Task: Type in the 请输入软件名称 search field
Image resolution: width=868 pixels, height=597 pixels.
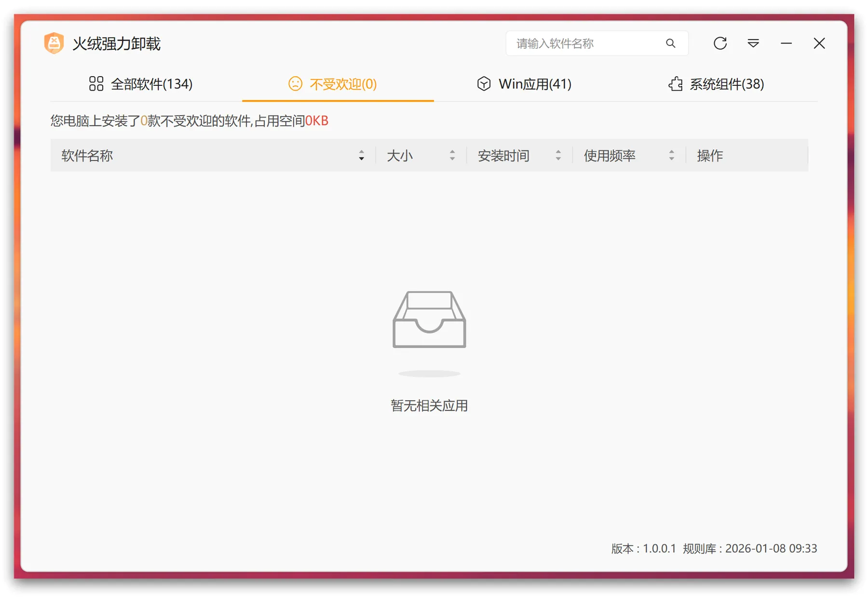Action: point(583,43)
